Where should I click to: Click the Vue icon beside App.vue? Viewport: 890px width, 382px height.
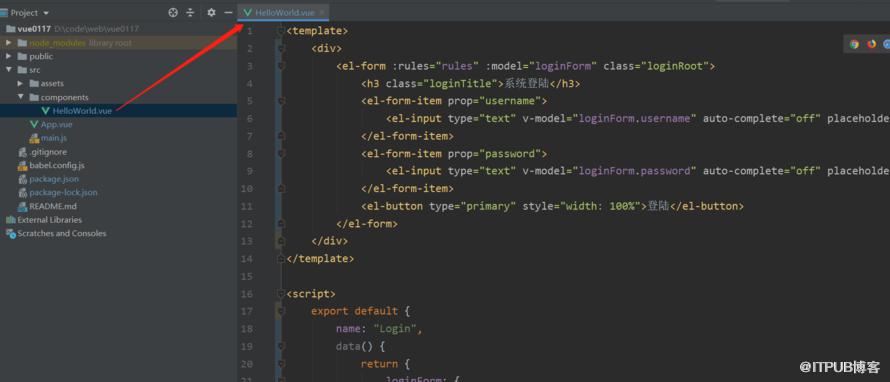point(34,124)
